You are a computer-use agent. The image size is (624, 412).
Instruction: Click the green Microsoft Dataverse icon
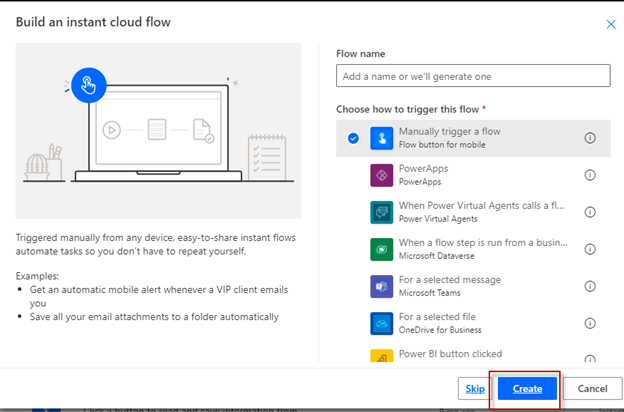point(381,249)
